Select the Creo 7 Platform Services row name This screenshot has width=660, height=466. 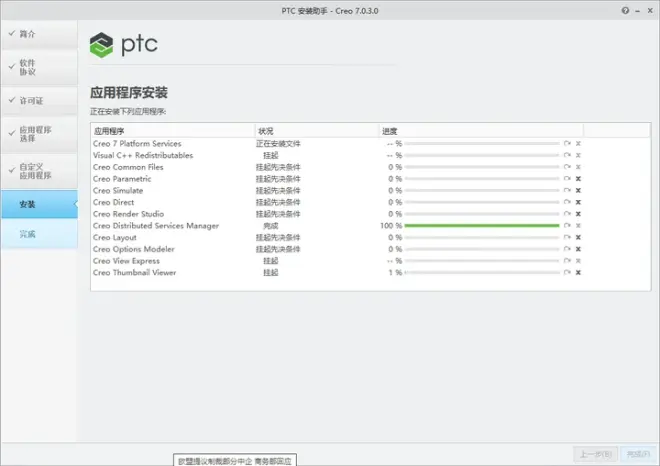(137, 144)
